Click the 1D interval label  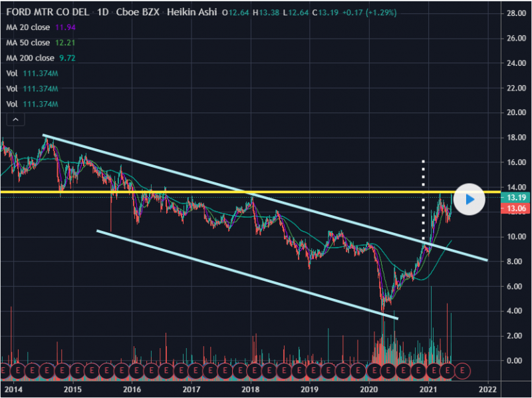coord(102,13)
